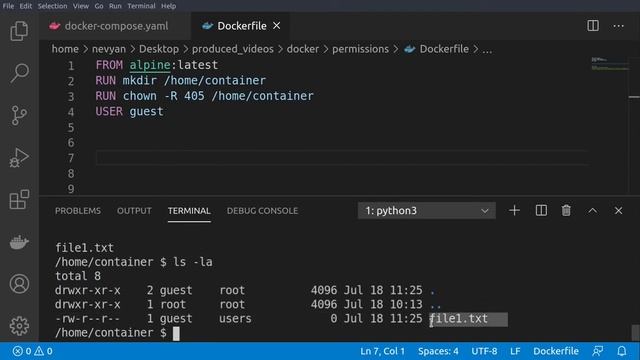Open the Run and Debug view
The image size is (640, 360).
coord(19,158)
